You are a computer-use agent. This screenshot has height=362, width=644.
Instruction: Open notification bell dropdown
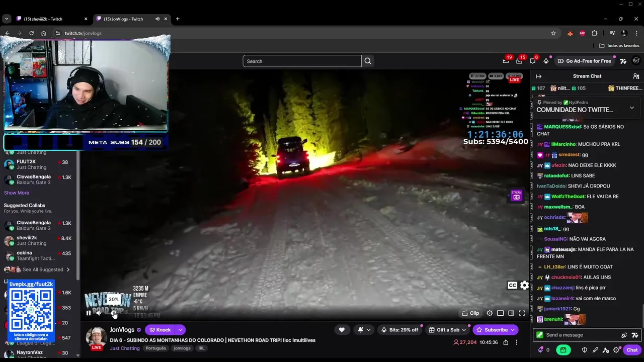[364, 330]
